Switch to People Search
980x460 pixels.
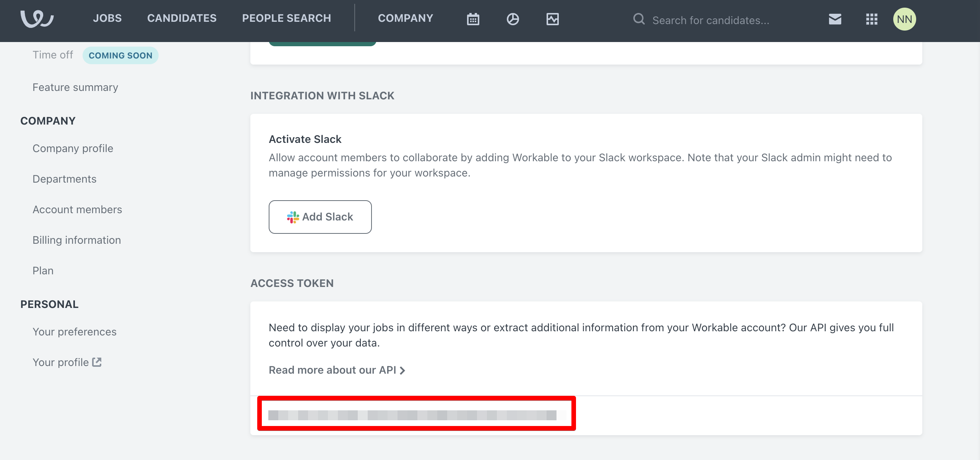(x=286, y=18)
